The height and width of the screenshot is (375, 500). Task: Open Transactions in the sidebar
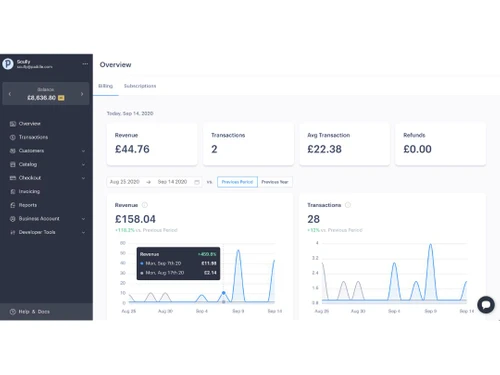click(33, 137)
